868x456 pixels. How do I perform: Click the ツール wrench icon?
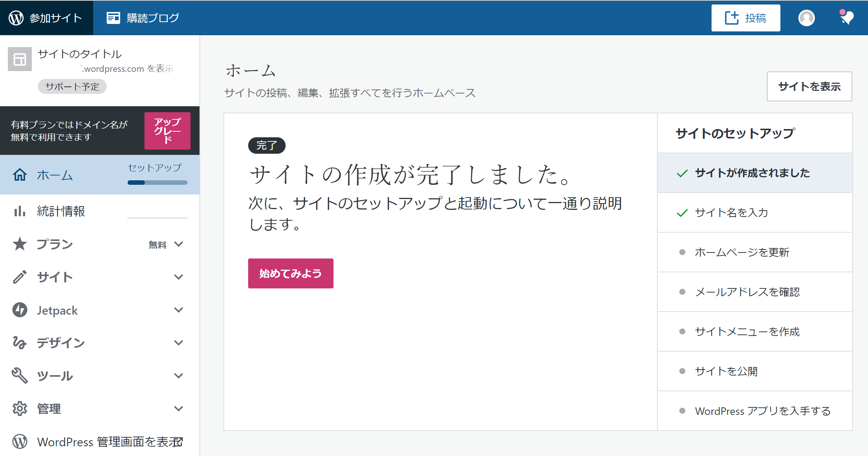[19, 376]
